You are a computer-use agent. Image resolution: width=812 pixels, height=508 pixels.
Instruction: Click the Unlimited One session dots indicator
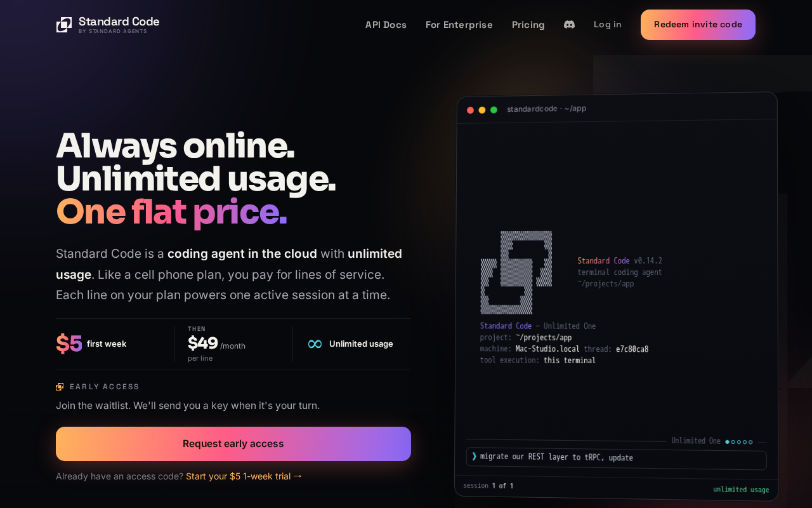tap(739, 442)
